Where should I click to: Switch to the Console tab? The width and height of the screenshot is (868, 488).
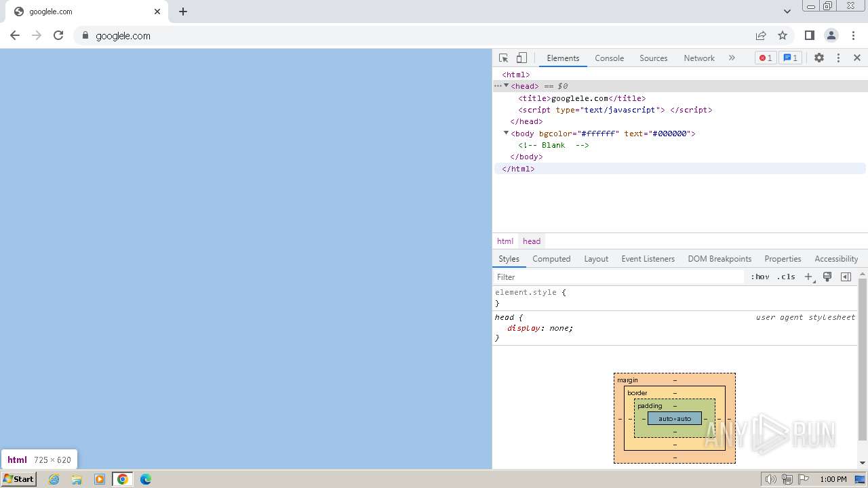tap(609, 58)
